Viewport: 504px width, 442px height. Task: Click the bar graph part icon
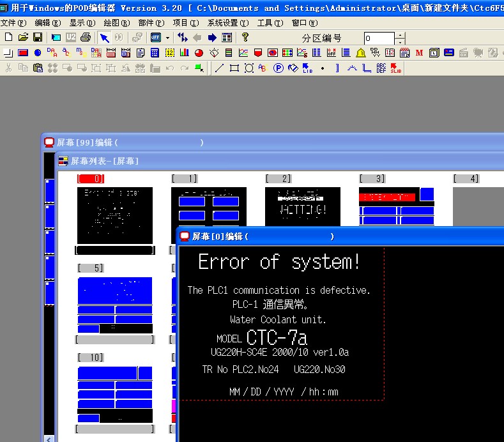point(185,53)
